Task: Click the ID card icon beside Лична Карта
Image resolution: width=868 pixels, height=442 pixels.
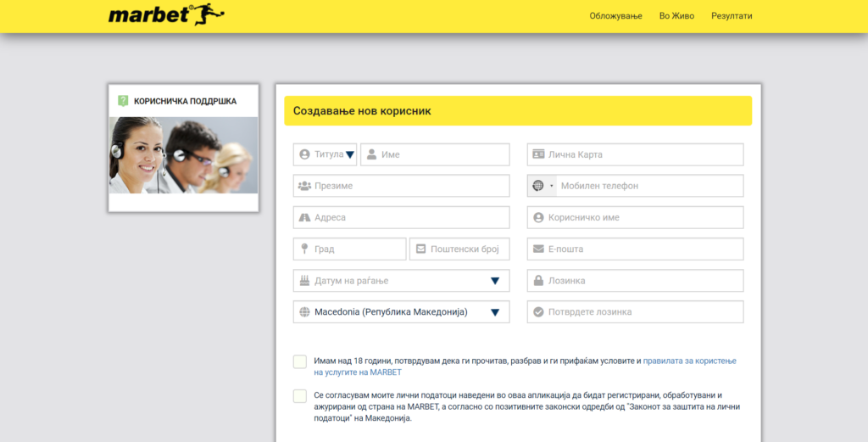Action: click(538, 154)
